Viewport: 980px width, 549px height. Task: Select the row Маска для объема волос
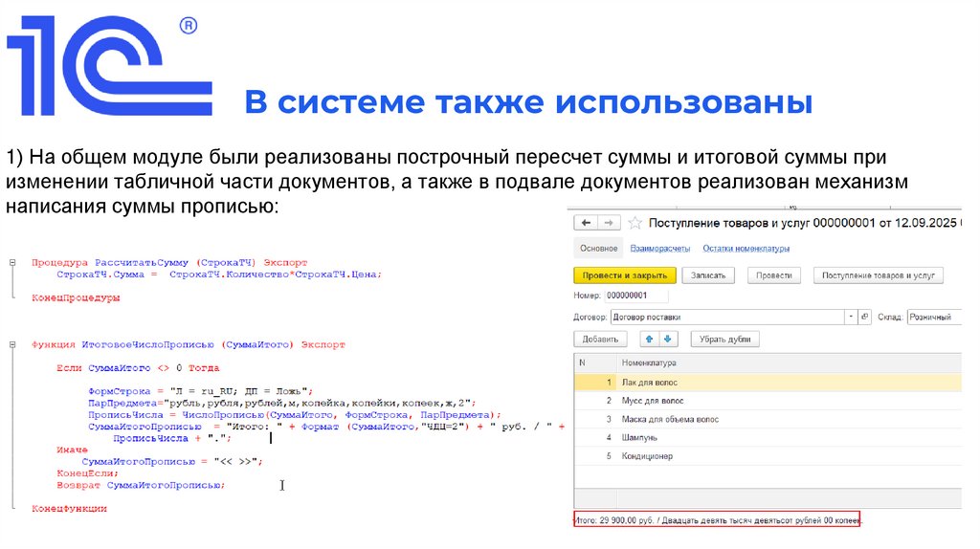(768, 420)
